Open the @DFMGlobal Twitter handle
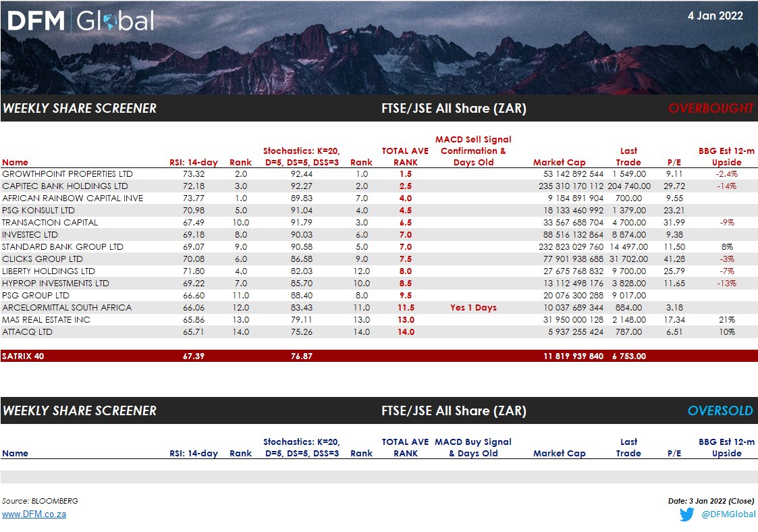This screenshot has width=758, height=532. tap(728, 514)
